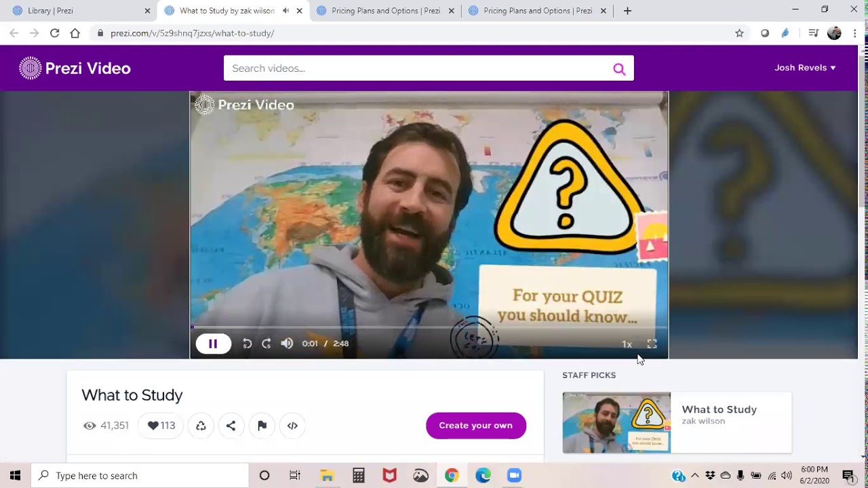Image resolution: width=868 pixels, height=488 pixels.
Task: Open Windows notification center
Action: 848,476
